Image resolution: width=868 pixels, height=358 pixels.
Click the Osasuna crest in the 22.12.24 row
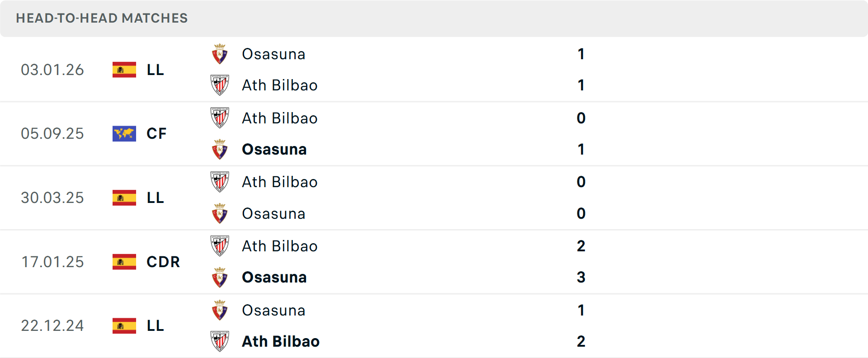point(220,311)
